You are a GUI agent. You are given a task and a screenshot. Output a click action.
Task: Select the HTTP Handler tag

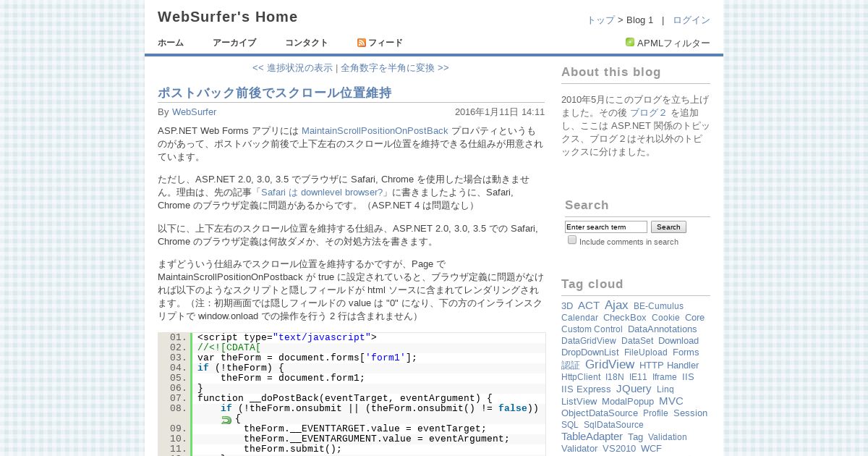[x=669, y=366]
